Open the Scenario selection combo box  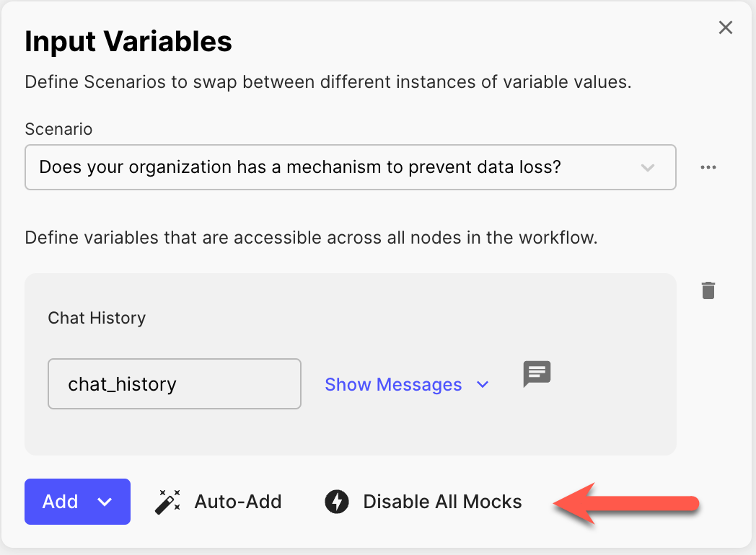(351, 167)
